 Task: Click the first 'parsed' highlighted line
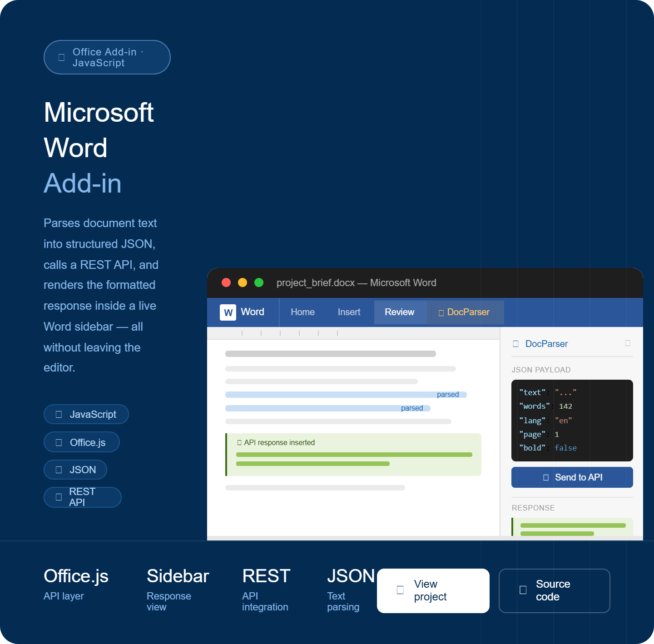[x=346, y=395]
